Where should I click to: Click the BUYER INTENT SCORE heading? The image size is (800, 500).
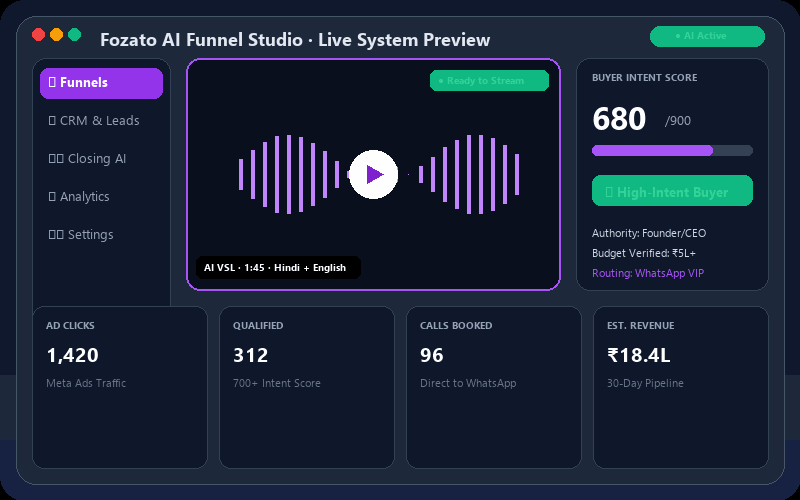(644, 78)
